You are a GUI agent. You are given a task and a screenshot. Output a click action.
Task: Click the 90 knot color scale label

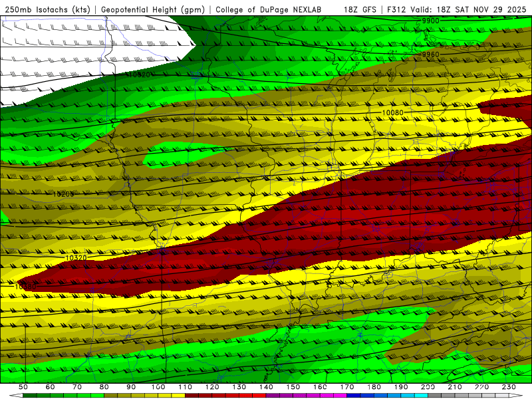[131, 387]
